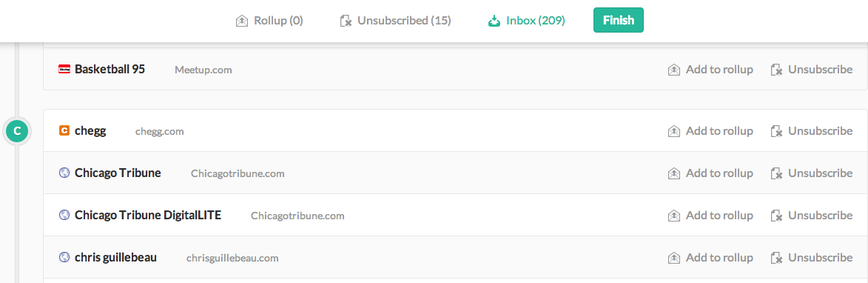The width and height of the screenshot is (868, 283).
Task: Open the chrisguillebeau.com domain text
Action: click(232, 258)
